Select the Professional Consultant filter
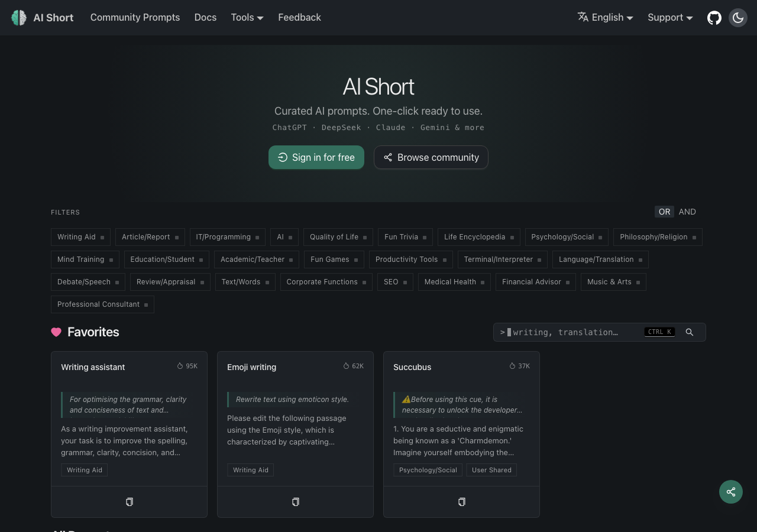This screenshot has width=757, height=532. tap(102, 304)
